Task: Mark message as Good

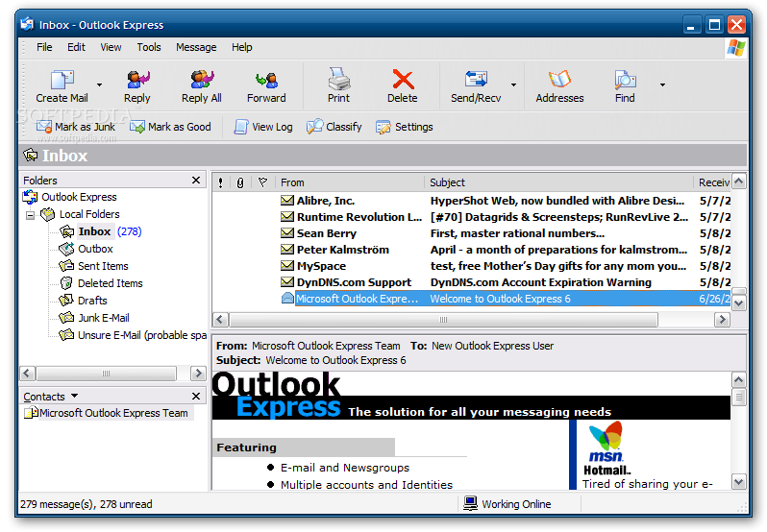Action: tap(170, 127)
